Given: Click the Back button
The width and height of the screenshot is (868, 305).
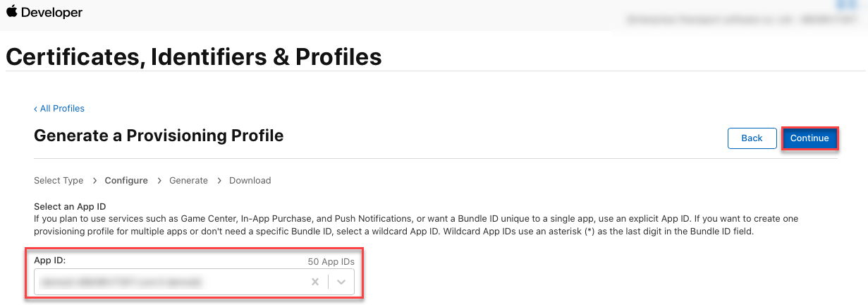Looking at the screenshot, I should coord(752,138).
